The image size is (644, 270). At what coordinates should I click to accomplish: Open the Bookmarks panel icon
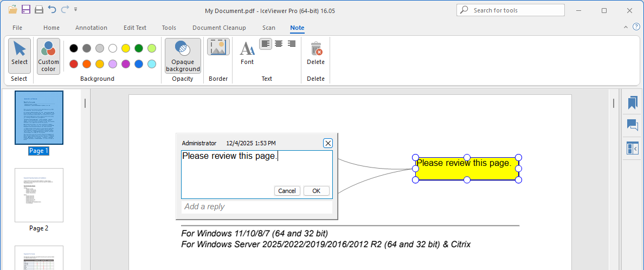tap(633, 102)
